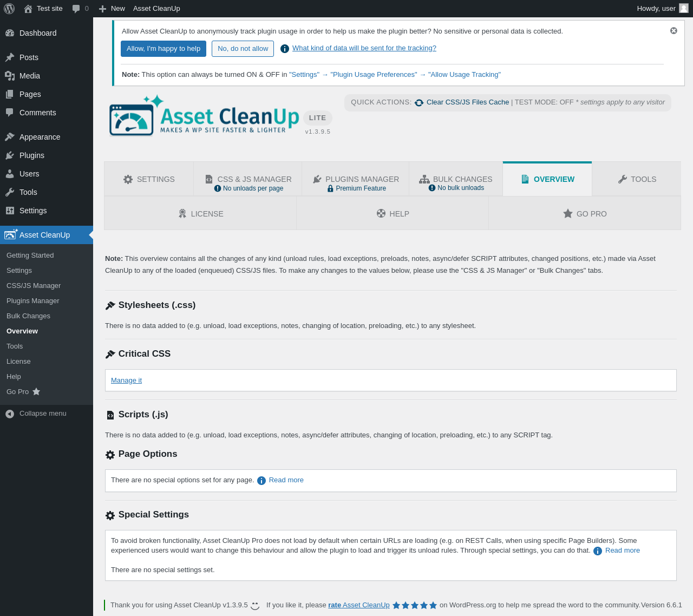Open Appearance menu

pos(47,137)
